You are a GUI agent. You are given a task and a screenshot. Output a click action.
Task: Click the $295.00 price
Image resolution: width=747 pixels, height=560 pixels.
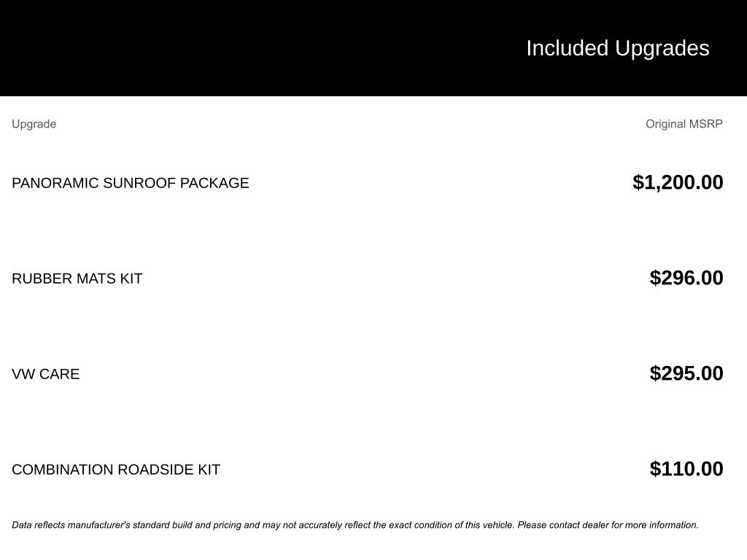pos(686,373)
